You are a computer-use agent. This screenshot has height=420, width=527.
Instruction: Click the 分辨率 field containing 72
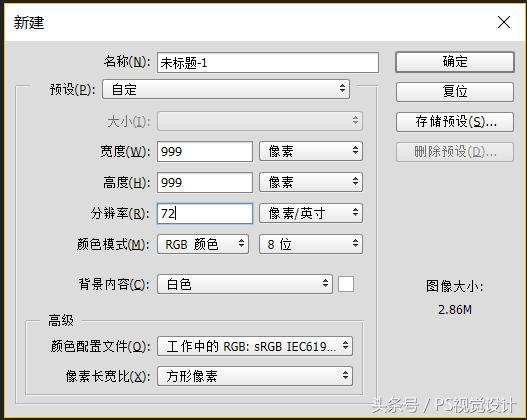(x=205, y=213)
